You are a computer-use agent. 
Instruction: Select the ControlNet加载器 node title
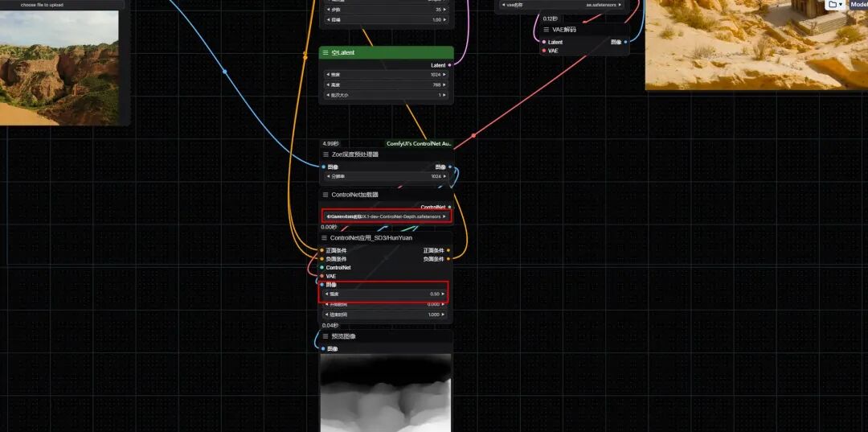(x=355, y=195)
